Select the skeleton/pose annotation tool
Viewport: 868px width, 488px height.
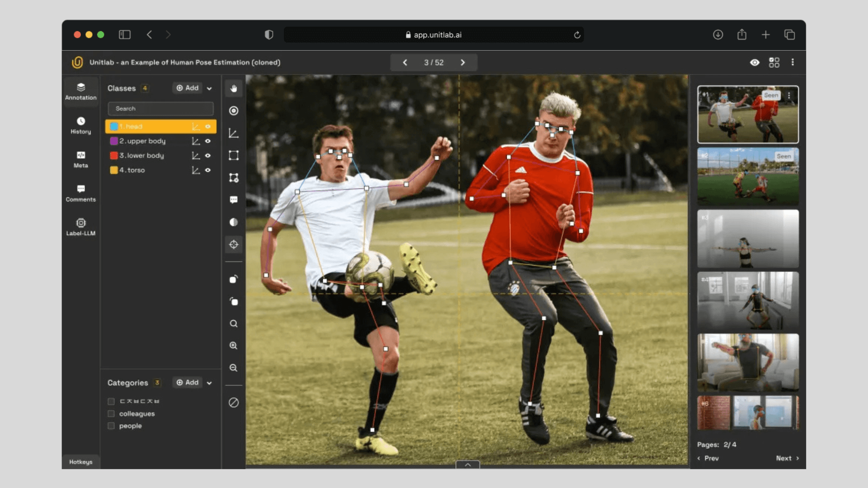234,133
